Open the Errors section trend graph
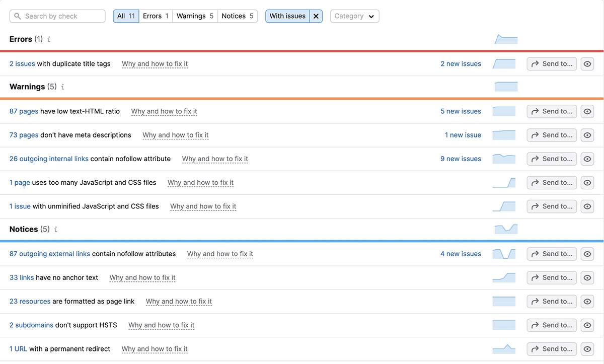This screenshot has width=604, height=364. [x=506, y=39]
